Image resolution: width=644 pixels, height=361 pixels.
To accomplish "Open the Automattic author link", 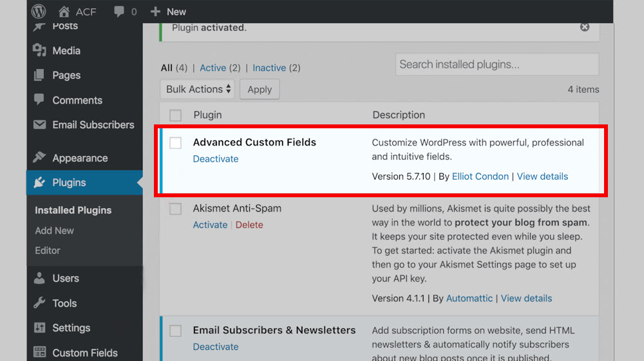I will click(469, 298).
